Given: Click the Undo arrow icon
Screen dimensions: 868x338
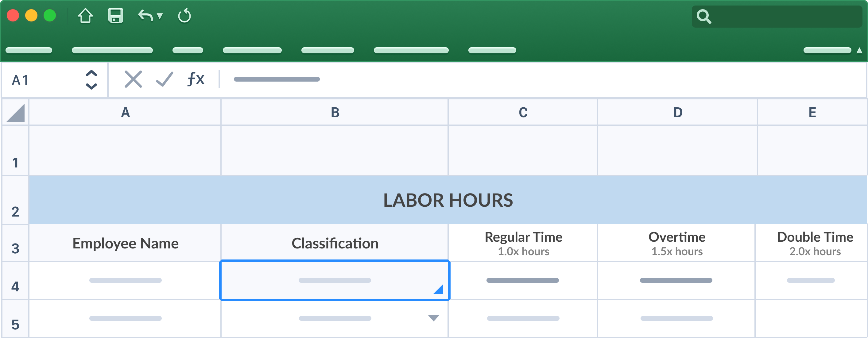Looking at the screenshot, I should (145, 16).
